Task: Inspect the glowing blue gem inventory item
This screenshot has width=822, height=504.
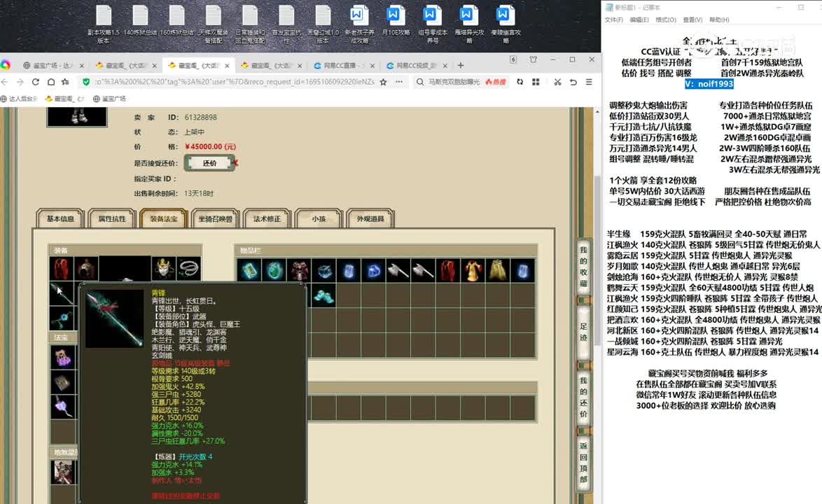Action: click(373, 271)
